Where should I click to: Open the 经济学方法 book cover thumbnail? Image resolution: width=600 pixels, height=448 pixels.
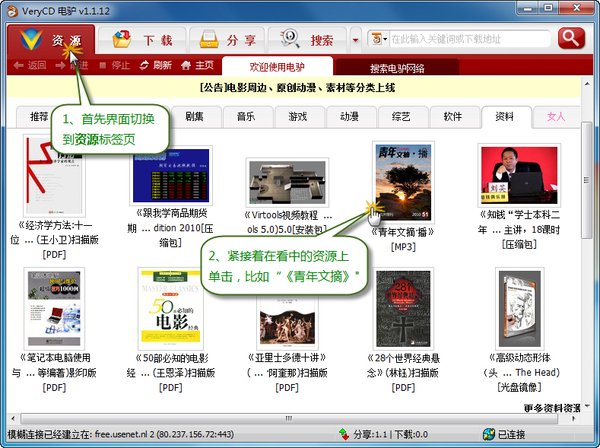click(x=54, y=176)
